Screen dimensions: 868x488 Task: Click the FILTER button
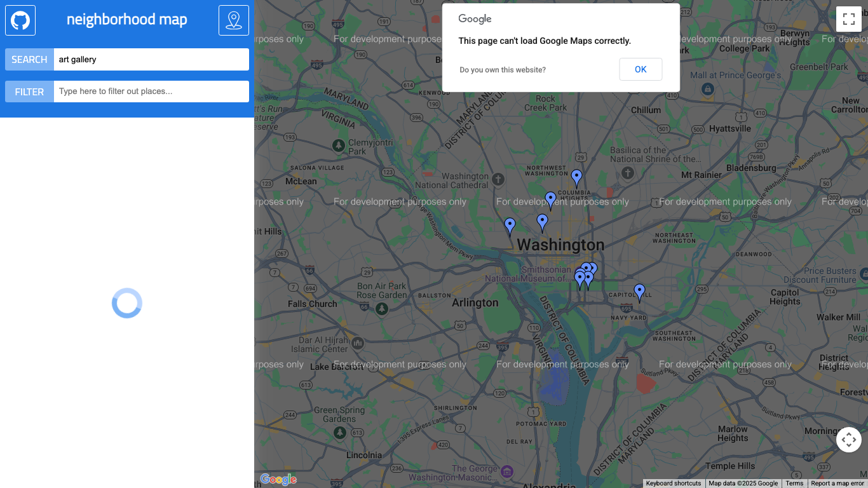[29, 91]
